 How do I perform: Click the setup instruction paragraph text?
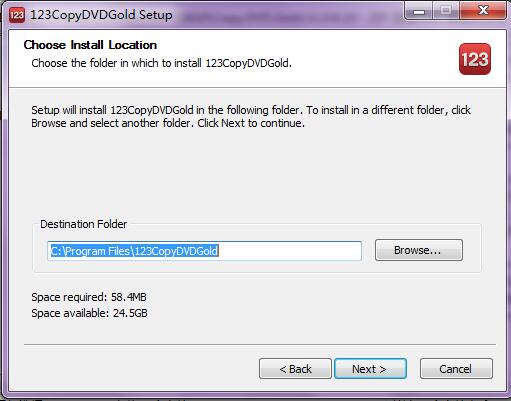251,116
